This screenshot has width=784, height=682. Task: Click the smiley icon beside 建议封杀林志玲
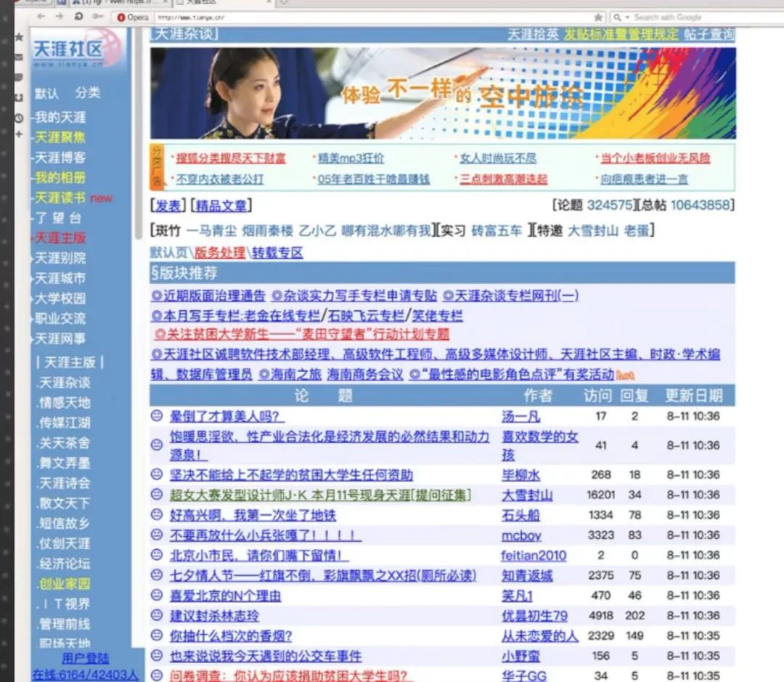coord(157,615)
